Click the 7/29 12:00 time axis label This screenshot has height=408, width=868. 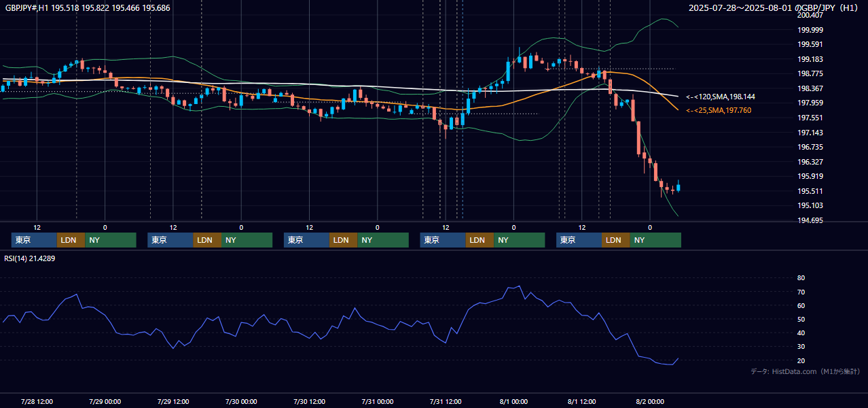(173, 402)
